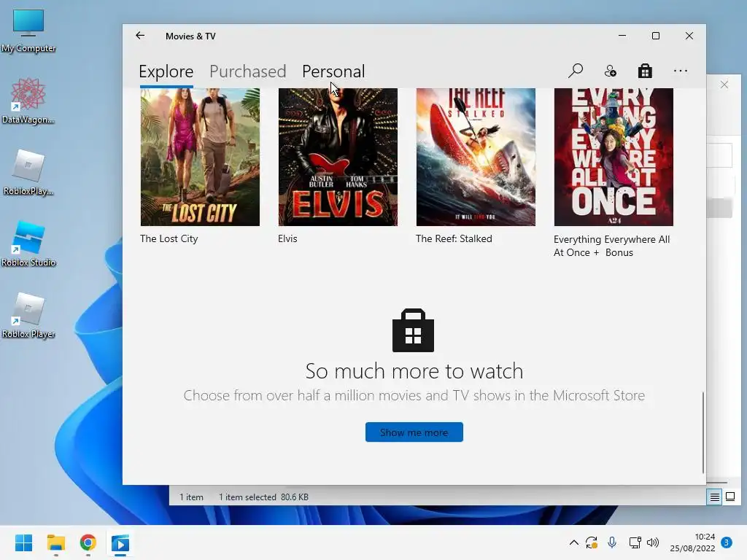Click '1 item' status bar text
The image size is (747, 560).
coord(192,497)
